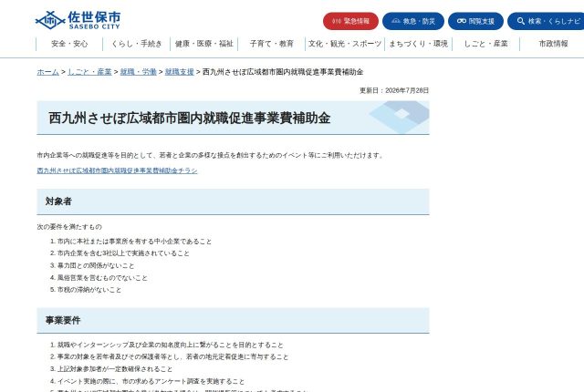Image resolution: width=584 pixels, height=392 pixels.
Task: Click the 事業要件 section heading
Action: tap(63, 320)
